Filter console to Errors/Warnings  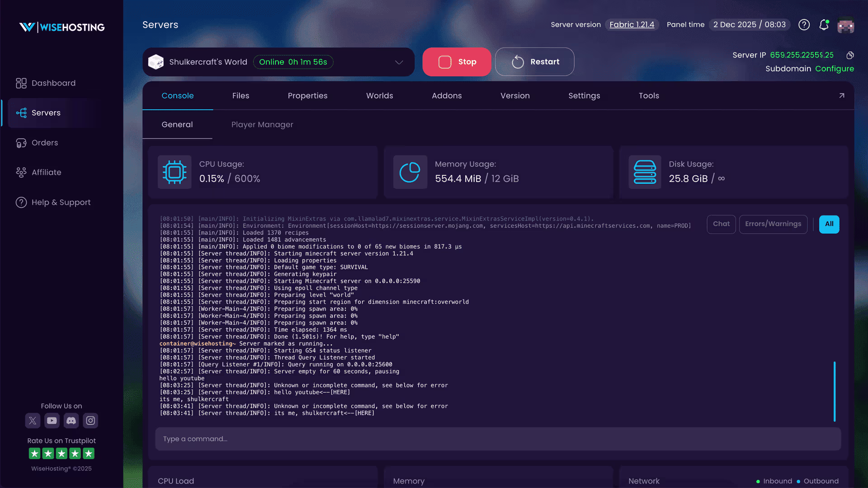[774, 224]
